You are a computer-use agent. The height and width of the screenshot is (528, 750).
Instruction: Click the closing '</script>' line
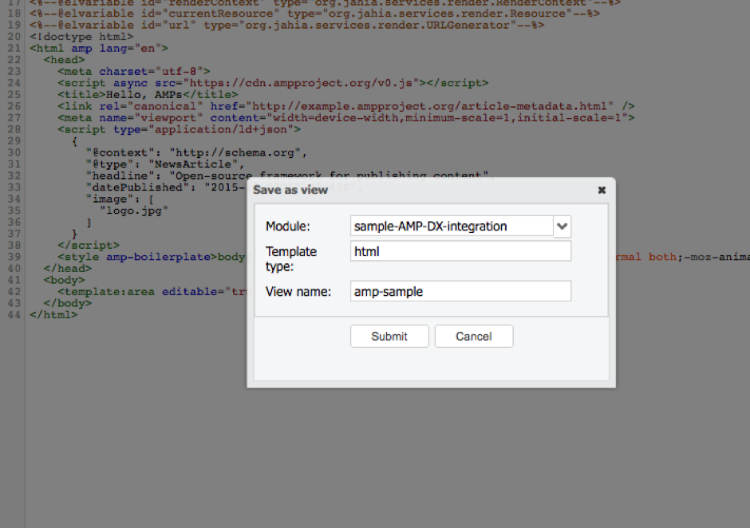click(x=88, y=245)
